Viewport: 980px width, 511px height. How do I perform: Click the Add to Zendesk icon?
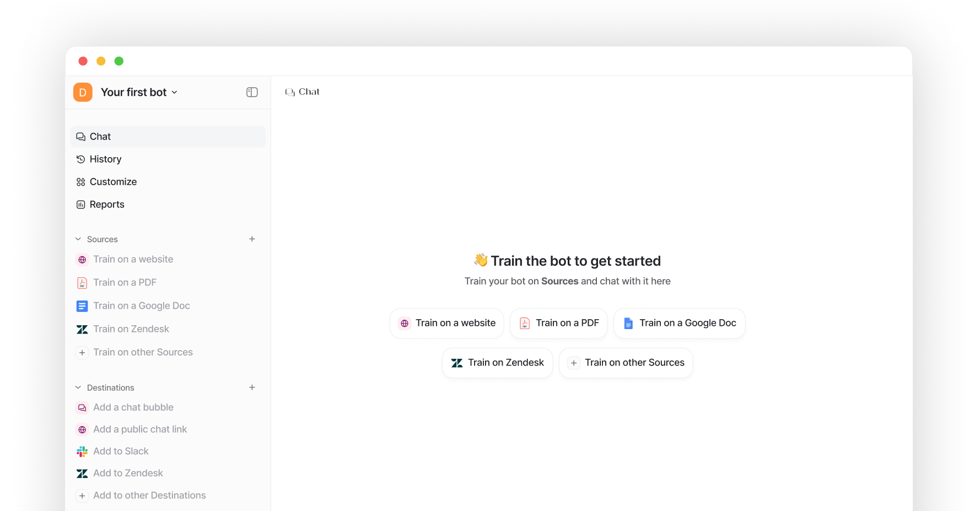coord(82,474)
